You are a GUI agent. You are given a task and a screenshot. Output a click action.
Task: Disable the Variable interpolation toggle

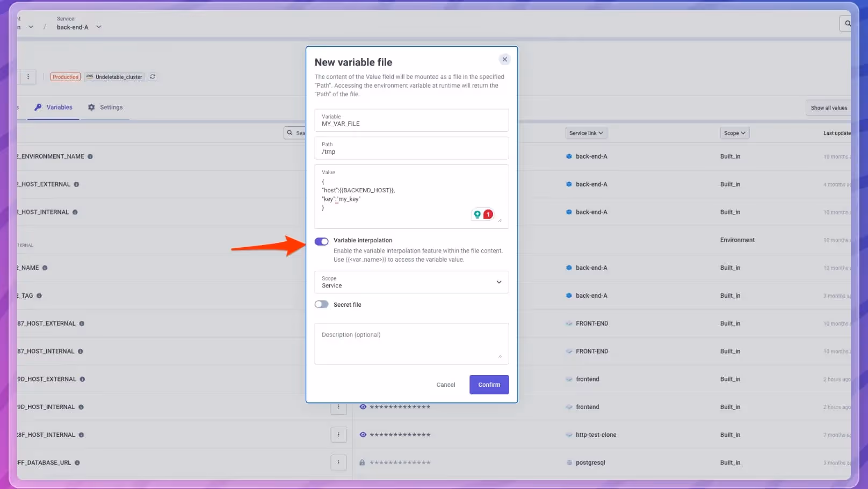321,241
